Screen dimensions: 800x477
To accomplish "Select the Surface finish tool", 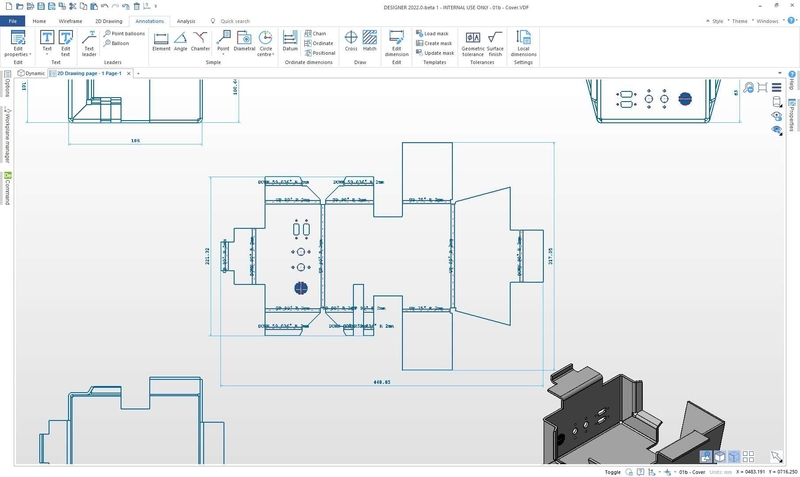I will [495, 41].
